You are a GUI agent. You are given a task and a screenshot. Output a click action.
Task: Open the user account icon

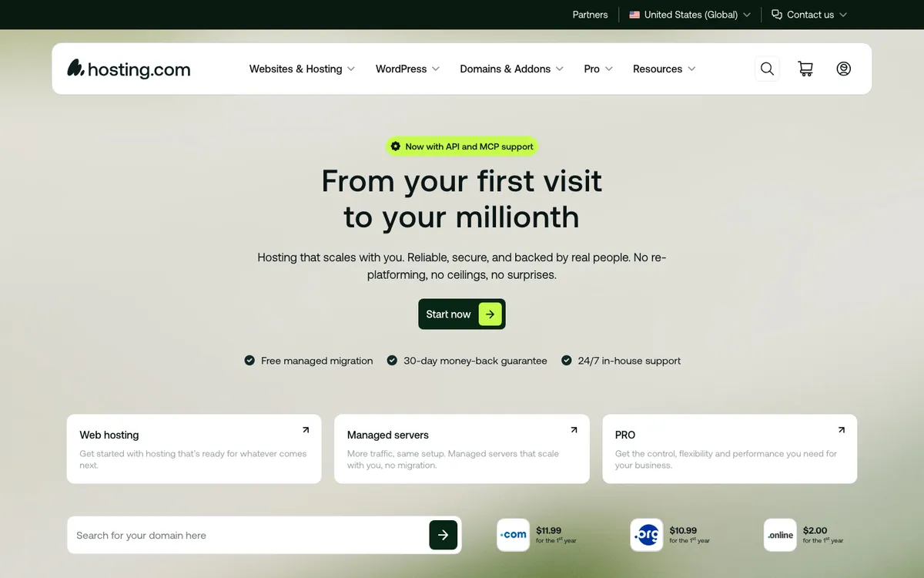point(844,69)
